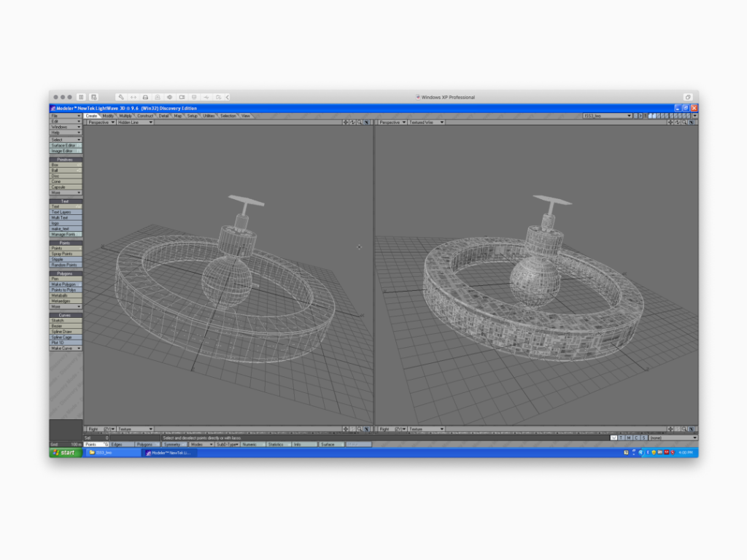Click the move icon in the left viewport header
Screen dimensions: 747x560
(x=345, y=122)
